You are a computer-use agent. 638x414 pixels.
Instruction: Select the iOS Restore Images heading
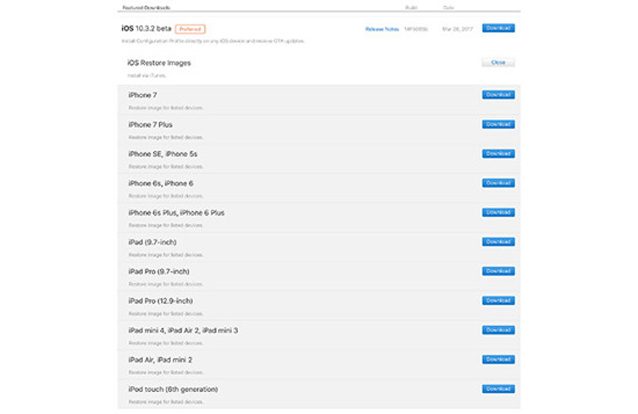pos(159,63)
